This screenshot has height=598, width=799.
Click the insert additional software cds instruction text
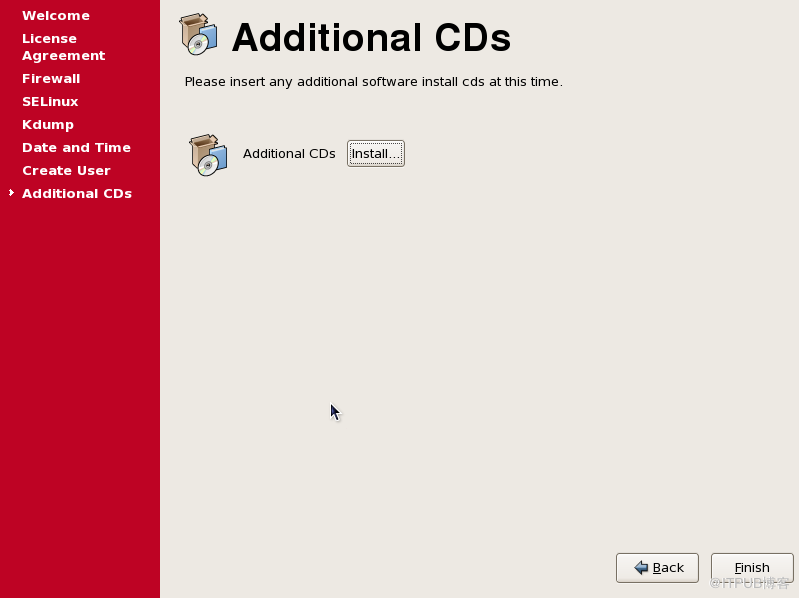(x=374, y=81)
